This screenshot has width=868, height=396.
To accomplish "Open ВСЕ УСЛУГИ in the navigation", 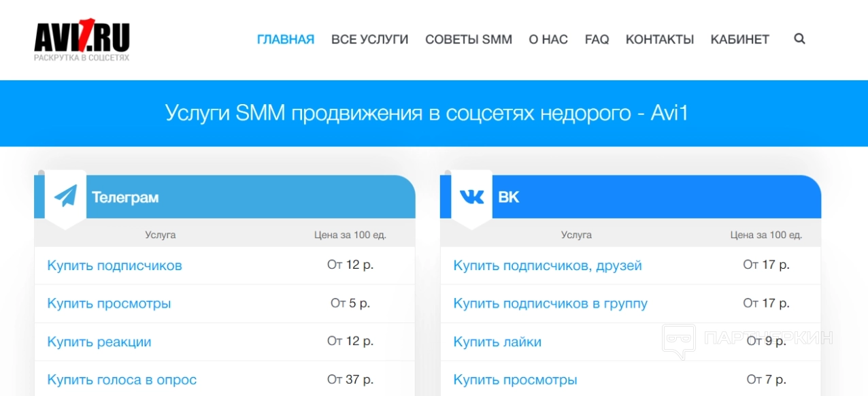I will click(370, 39).
